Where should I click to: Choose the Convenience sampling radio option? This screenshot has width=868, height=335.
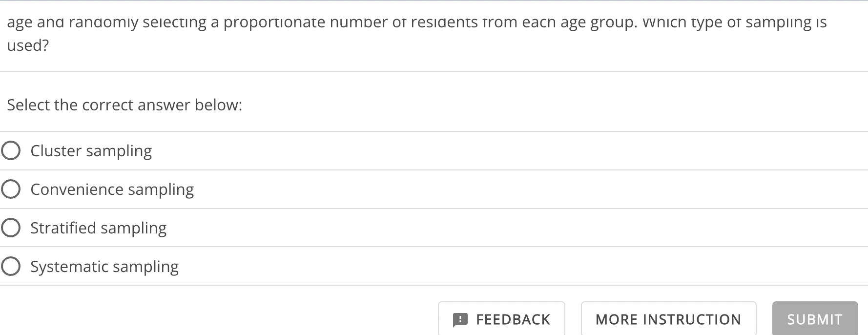(10, 189)
